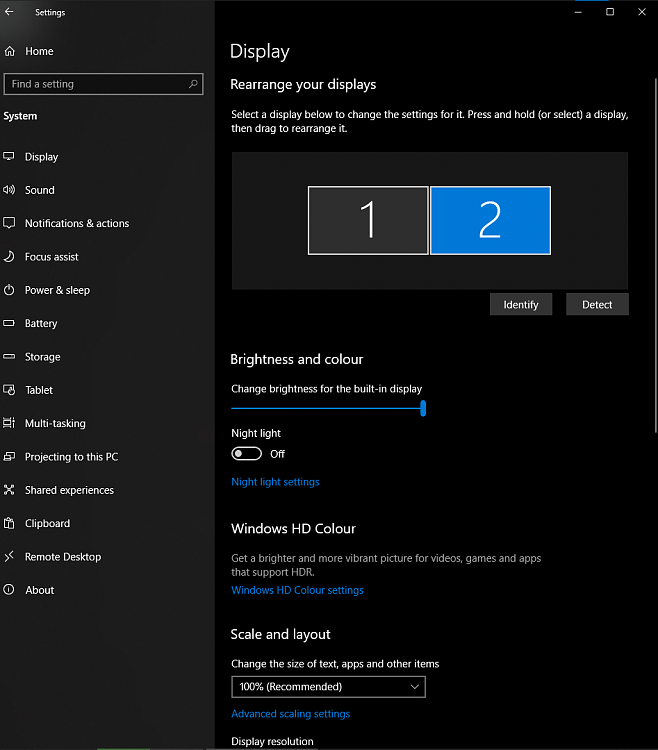Click the Focus assist moon icon
Image resolution: width=658 pixels, height=750 pixels.
(10, 257)
